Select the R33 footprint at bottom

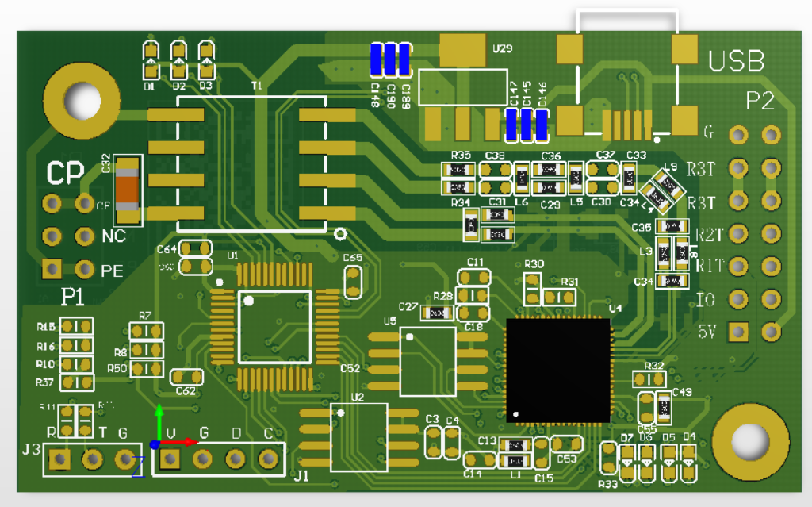608,459
